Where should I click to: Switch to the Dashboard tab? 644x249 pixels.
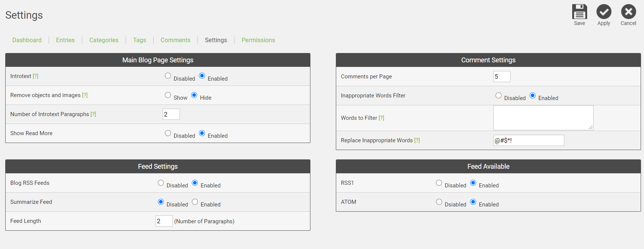(x=27, y=40)
